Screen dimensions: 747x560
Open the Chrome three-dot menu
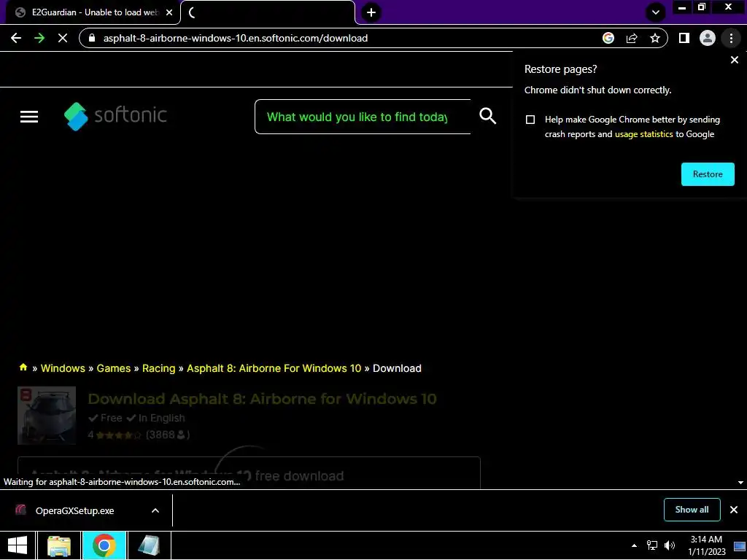coord(731,38)
